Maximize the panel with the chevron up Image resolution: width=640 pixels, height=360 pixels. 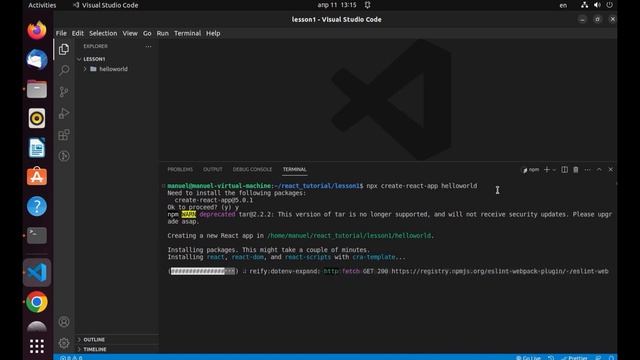click(x=599, y=169)
